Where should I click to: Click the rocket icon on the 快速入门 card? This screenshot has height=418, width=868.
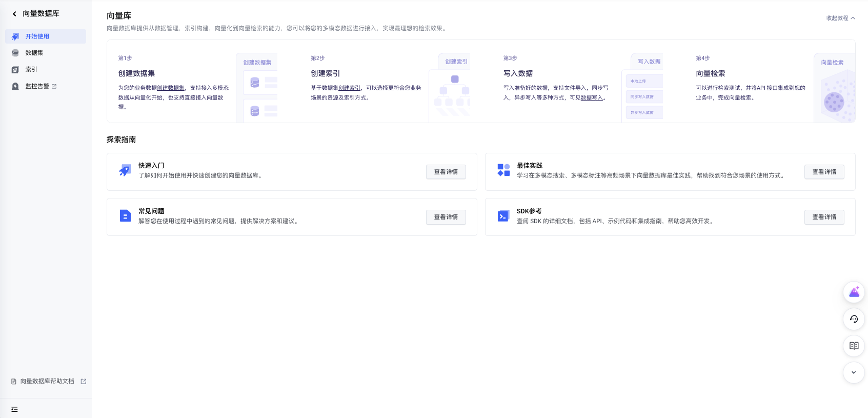[x=125, y=170]
